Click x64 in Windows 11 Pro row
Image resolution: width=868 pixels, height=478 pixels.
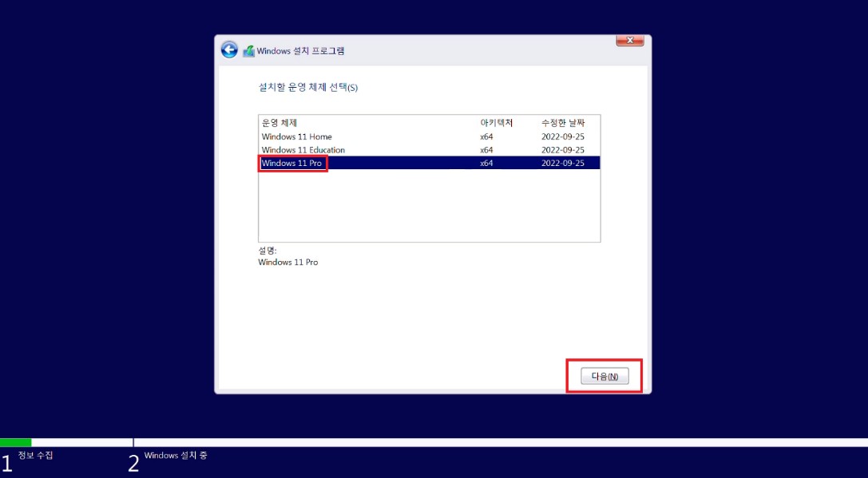(x=486, y=164)
